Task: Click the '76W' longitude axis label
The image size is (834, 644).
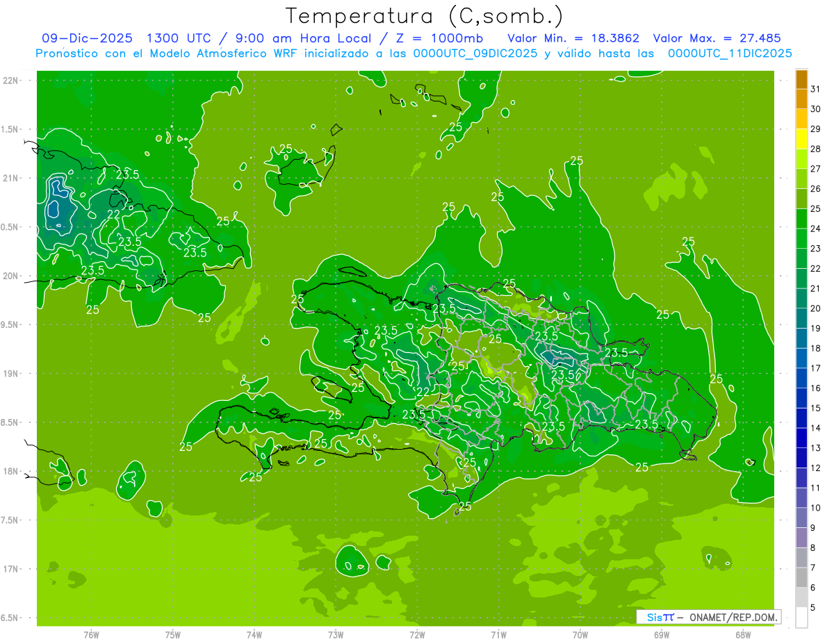Action: (x=91, y=634)
